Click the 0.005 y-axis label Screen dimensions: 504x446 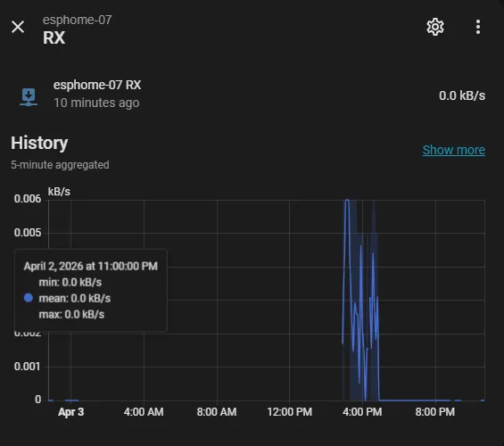coord(28,233)
